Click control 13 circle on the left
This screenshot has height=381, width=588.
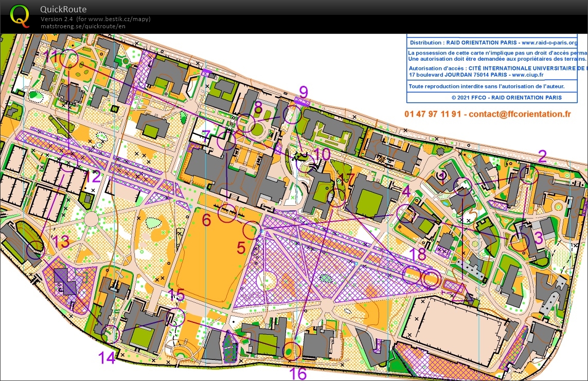pyautogui.click(x=37, y=250)
